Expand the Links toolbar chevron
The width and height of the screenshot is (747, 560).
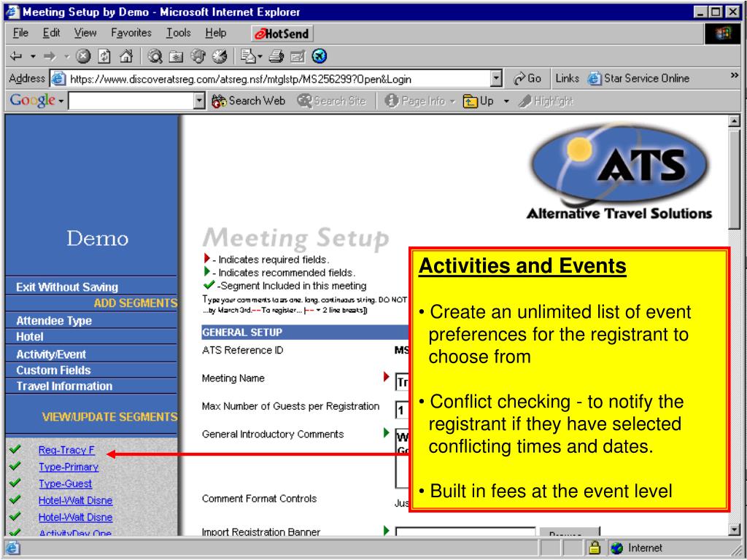[x=734, y=75]
